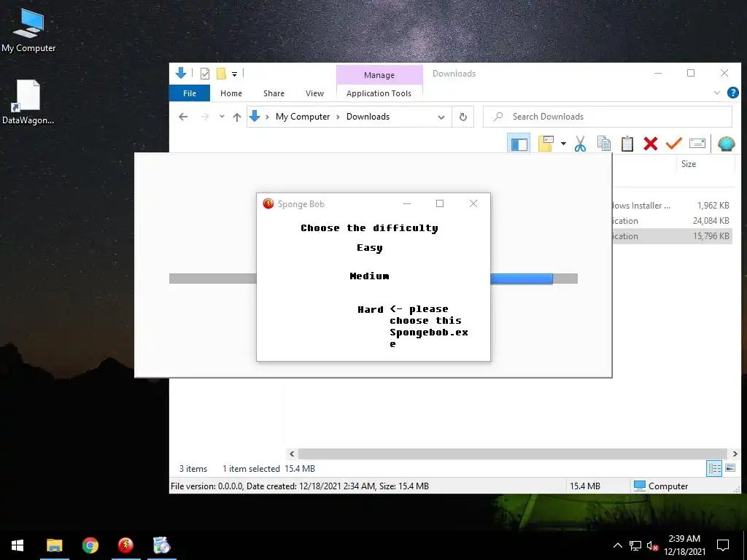The width and height of the screenshot is (747, 560).
Task: Switch to large thumbnails view icon
Action: click(x=729, y=468)
